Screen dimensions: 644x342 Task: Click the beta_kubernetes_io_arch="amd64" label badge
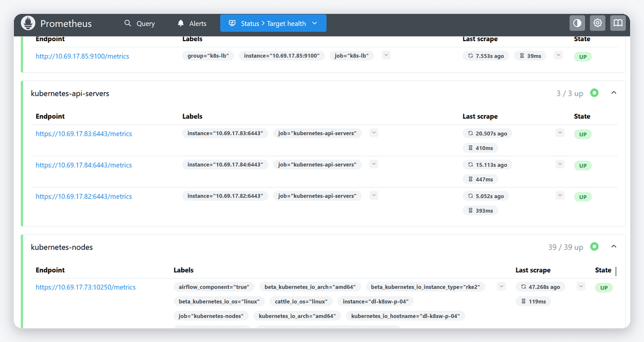coord(310,287)
